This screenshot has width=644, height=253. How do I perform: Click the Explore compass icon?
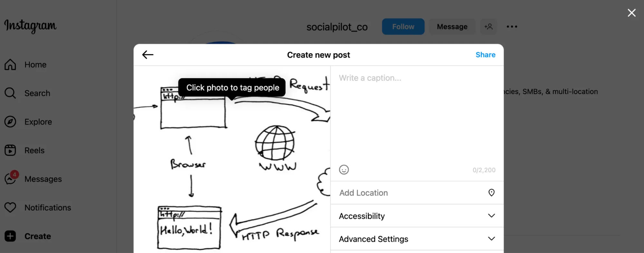coord(10,122)
